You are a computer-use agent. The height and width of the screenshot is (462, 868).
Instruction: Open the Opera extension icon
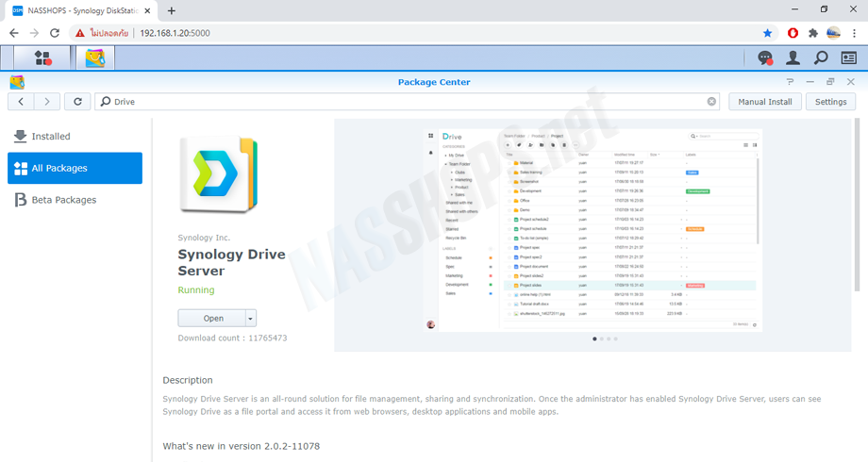tap(793, 33)
